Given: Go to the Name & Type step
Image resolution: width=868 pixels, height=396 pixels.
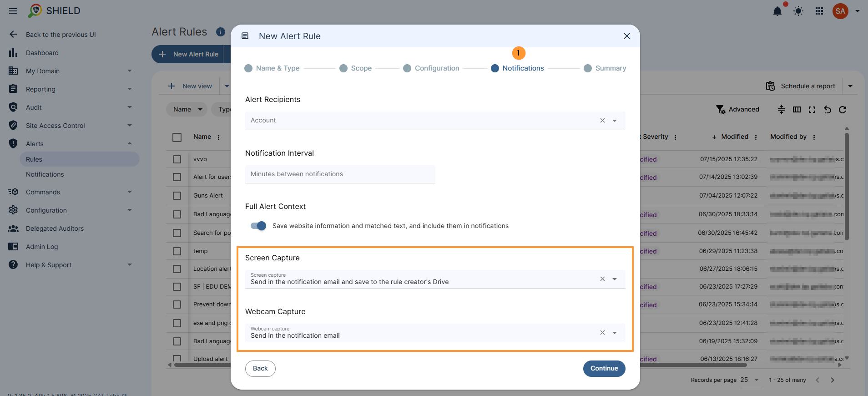Looking at the screenshot, I should point(272,68).
